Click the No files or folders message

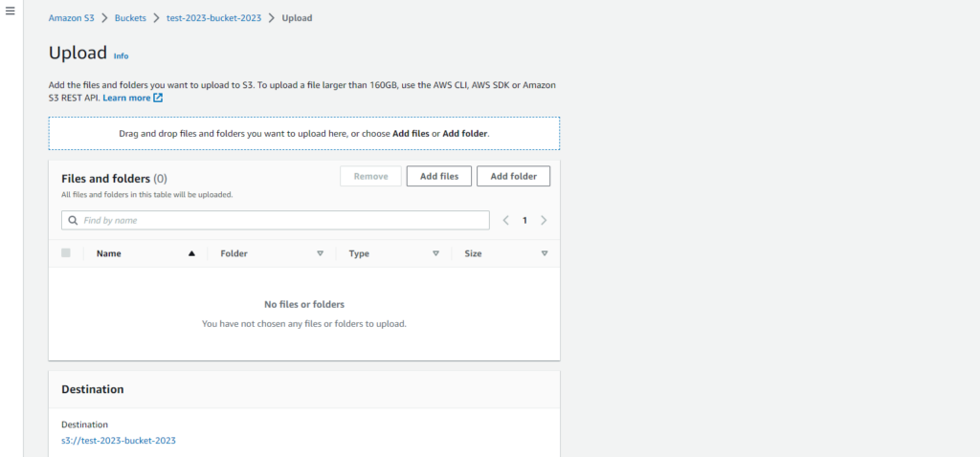[x=304, y=305]
